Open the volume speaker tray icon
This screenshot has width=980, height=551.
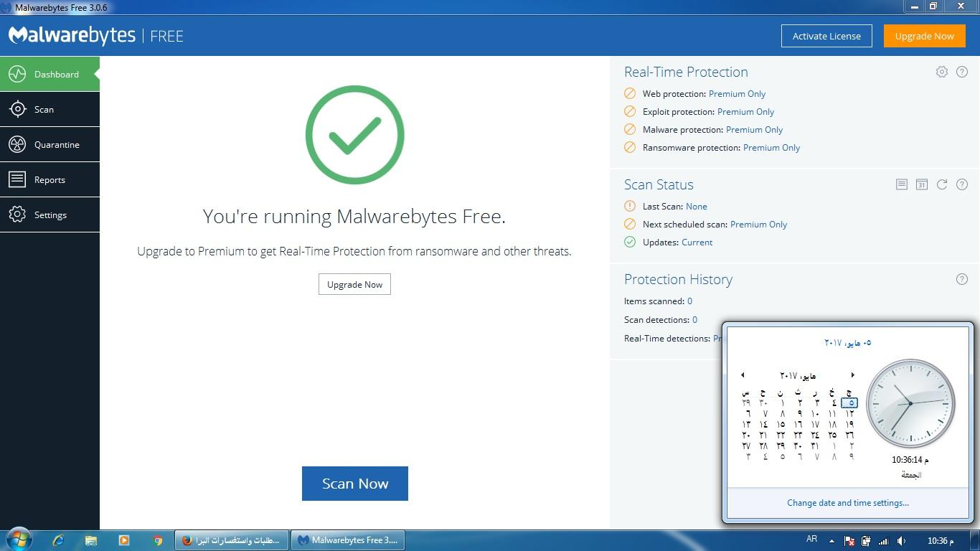(x=902, y=541)
